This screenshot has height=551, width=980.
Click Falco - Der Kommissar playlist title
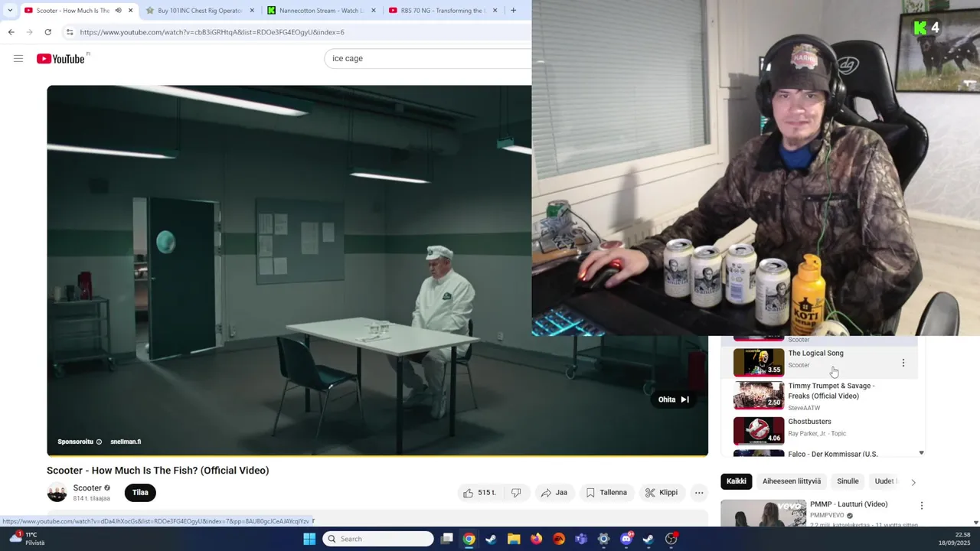click(x=832, y=454)
